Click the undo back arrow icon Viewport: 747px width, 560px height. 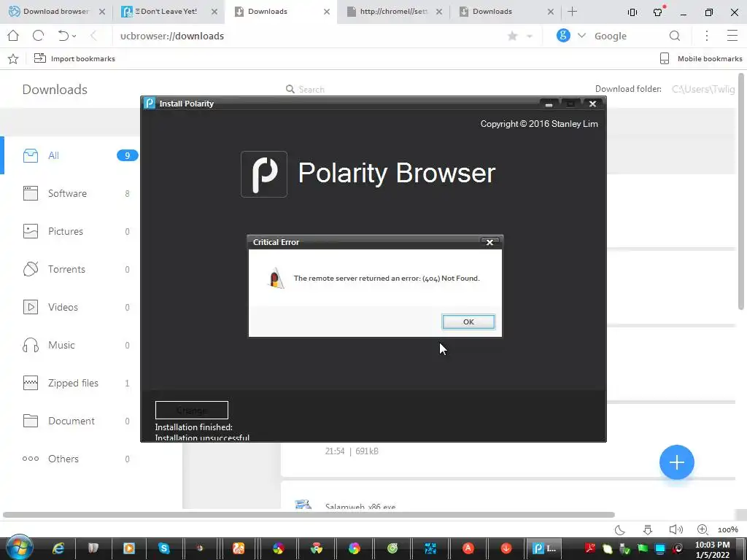(x=63, y=36)
